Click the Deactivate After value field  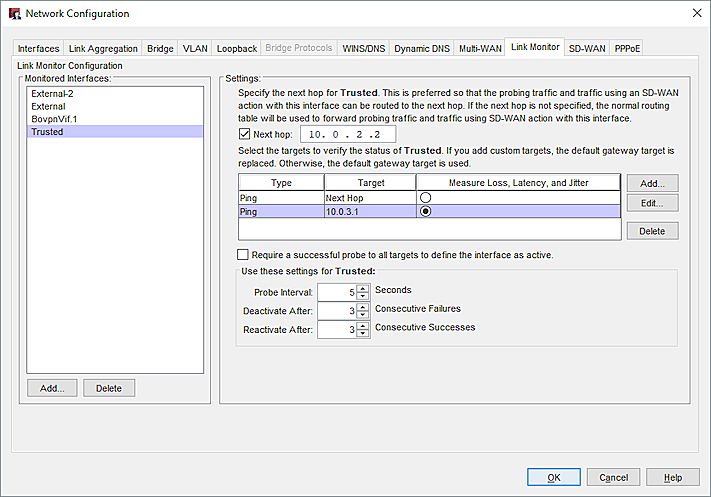tap(337, 311)
